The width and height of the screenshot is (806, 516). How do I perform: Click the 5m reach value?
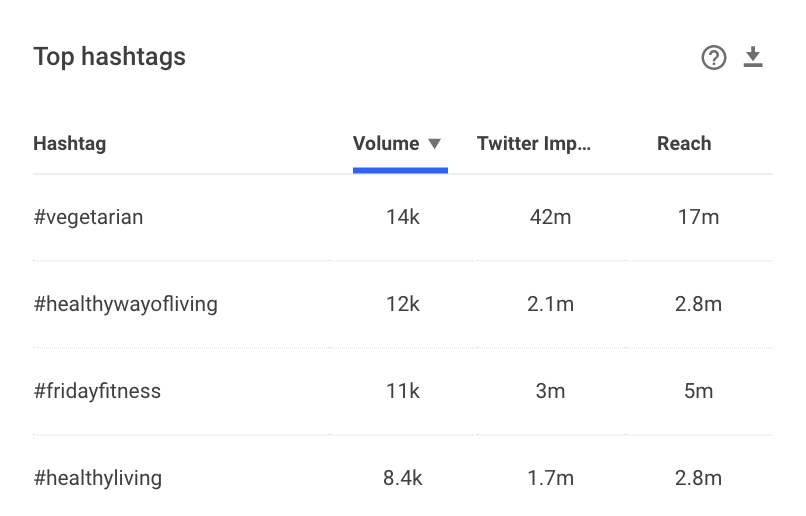click(698, 391)
